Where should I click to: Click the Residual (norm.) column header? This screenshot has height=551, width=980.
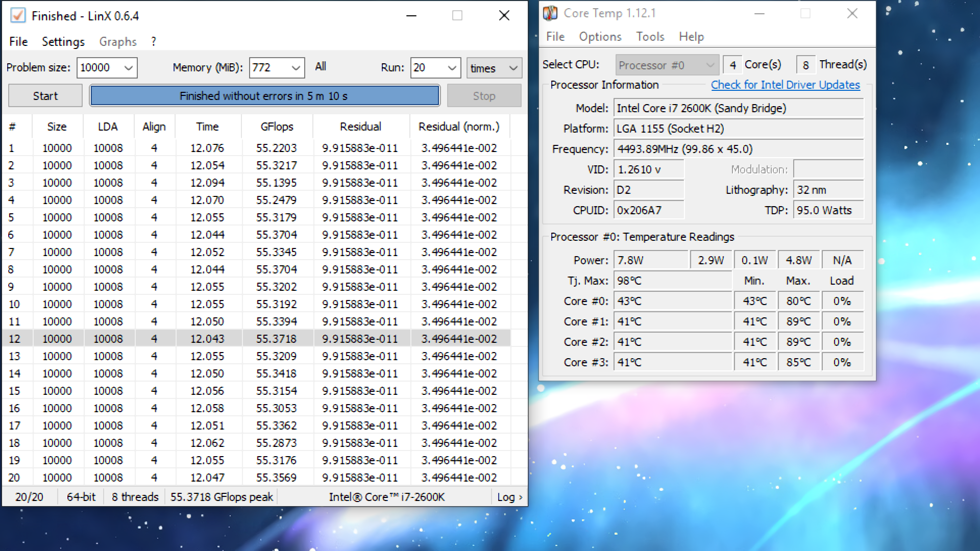459,127
